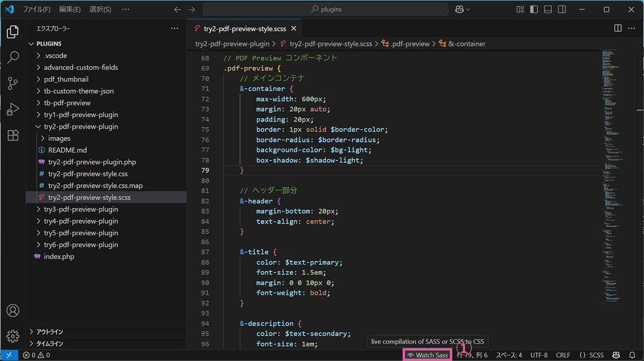Toggle the bottom panel visibility

pos(548,9)
